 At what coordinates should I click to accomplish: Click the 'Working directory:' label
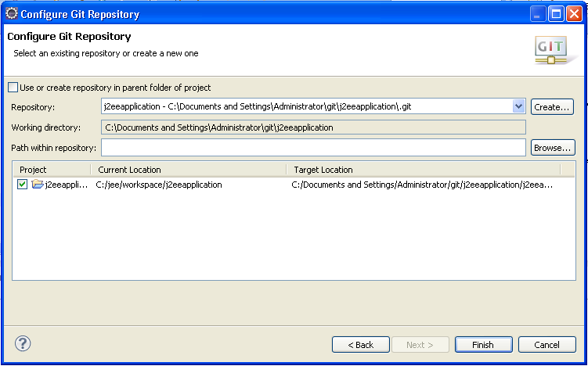point(45,127)
